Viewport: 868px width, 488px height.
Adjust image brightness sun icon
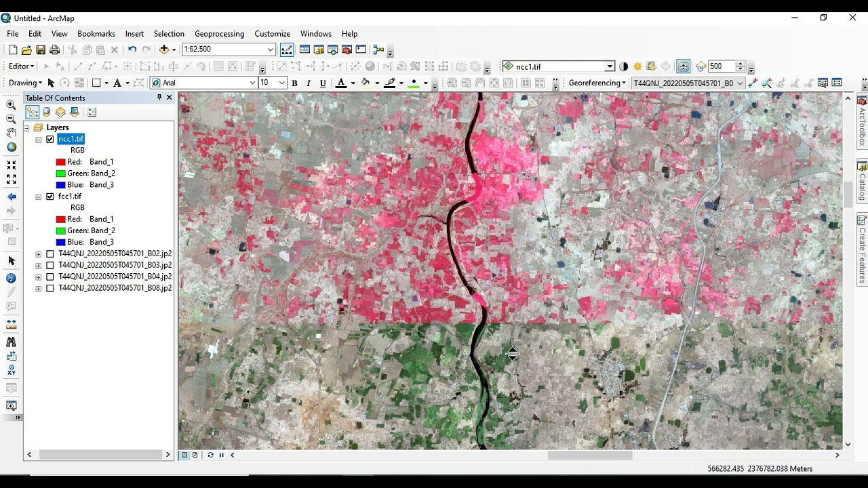[x=637, y=66]
